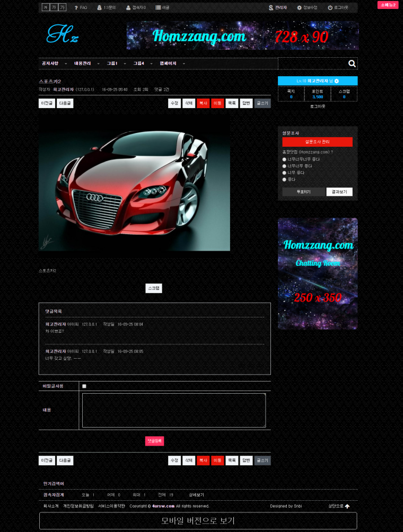
Task: Select poll option 너무너무너무 좋다
Action: pos(285,159)
